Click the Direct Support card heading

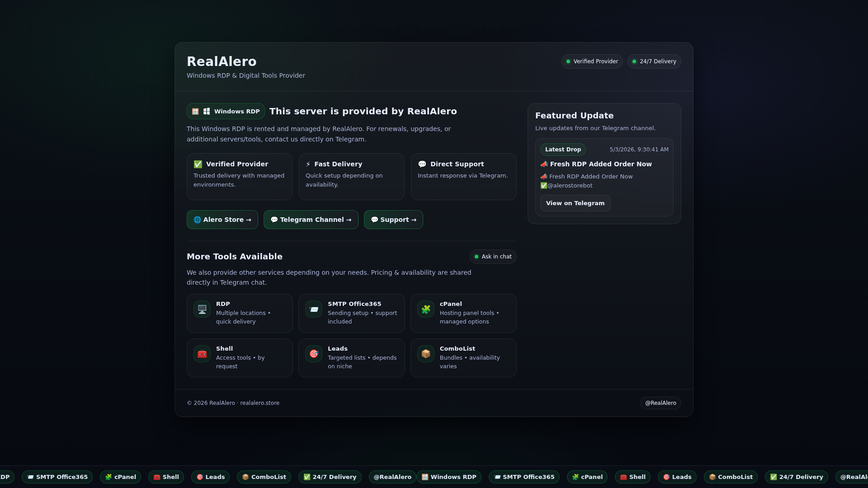(457, 164)
